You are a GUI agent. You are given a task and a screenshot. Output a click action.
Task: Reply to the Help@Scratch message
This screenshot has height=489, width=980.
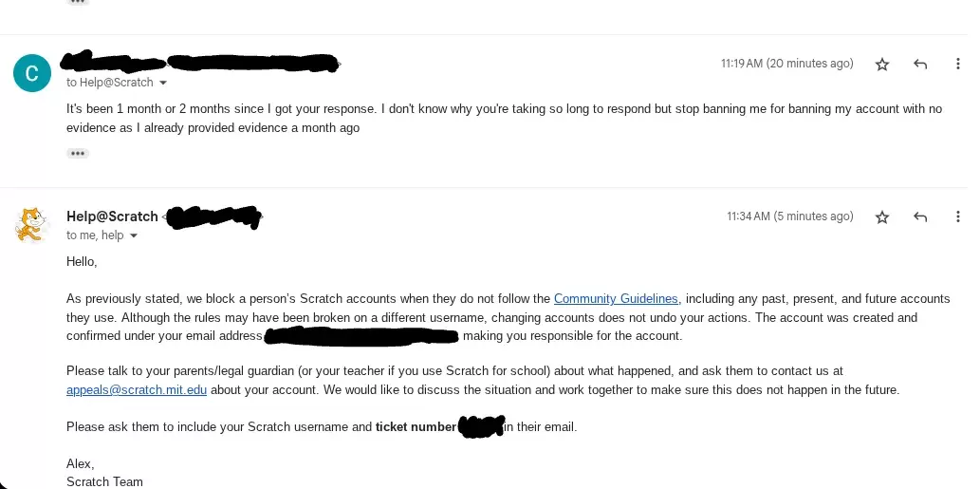(x=919, y=217)
